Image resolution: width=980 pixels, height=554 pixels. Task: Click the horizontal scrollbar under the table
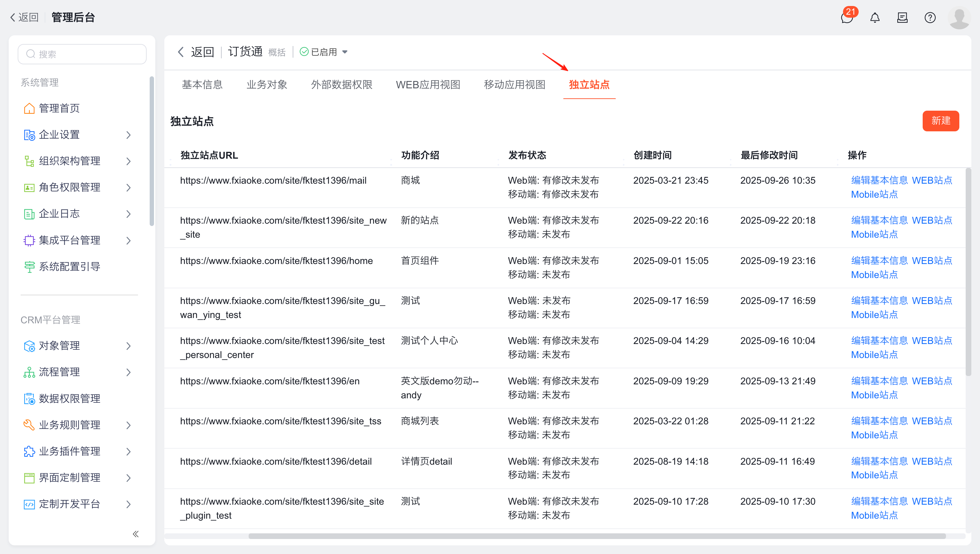pyautogui.click(x=597, y=536)
